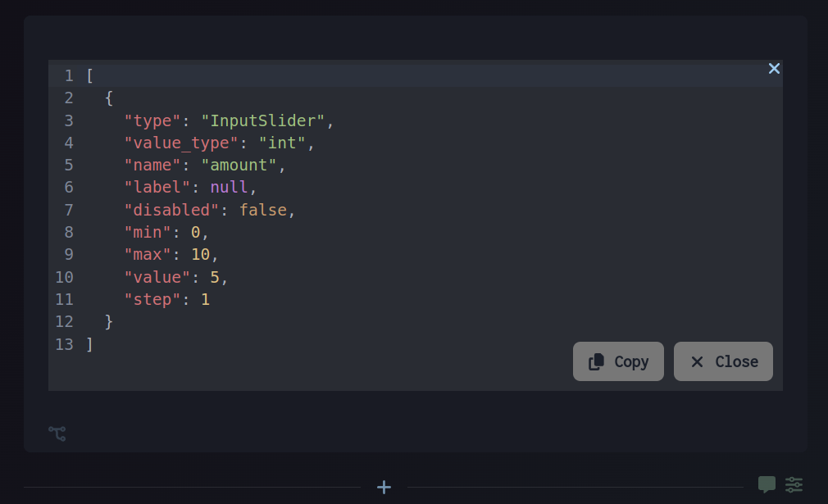Click the "name" key on line 5
Screen dimensions: 828x504
coord(152,166)
